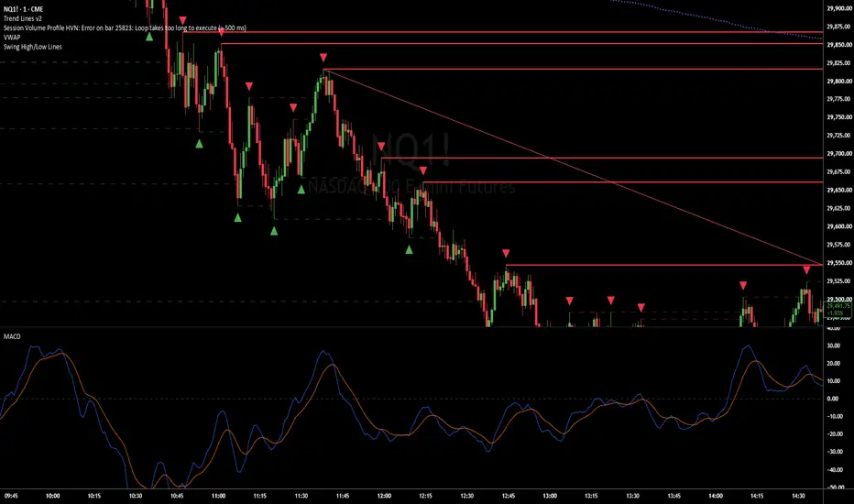Click the 14:30 time axis label
The image size is (854, 504).
[798, 497]
